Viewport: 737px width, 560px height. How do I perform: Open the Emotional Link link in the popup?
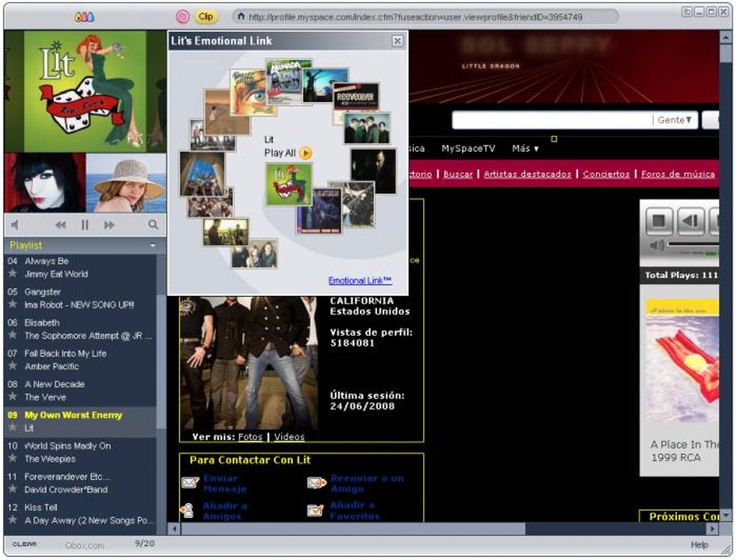(361, 280)
